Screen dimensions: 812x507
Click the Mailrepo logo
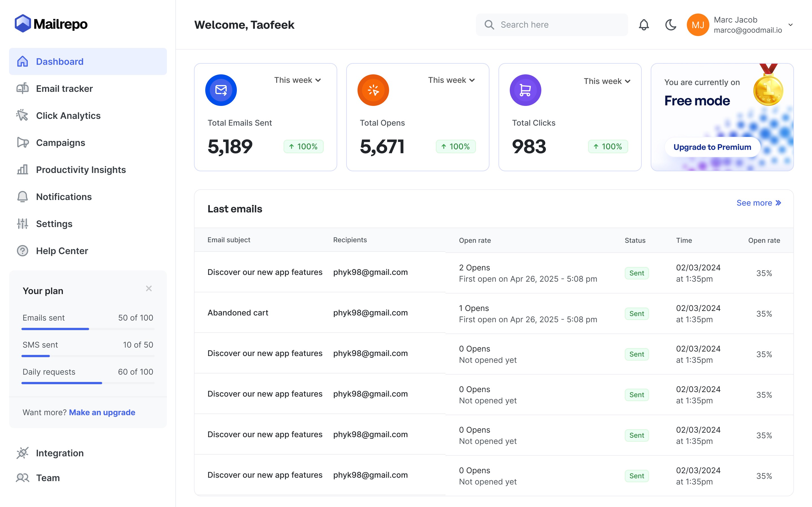(51, 24)
